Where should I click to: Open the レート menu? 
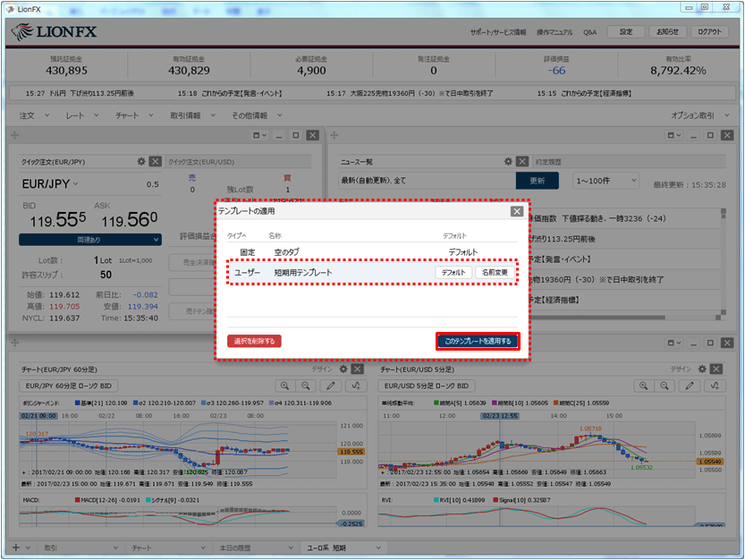82,115
